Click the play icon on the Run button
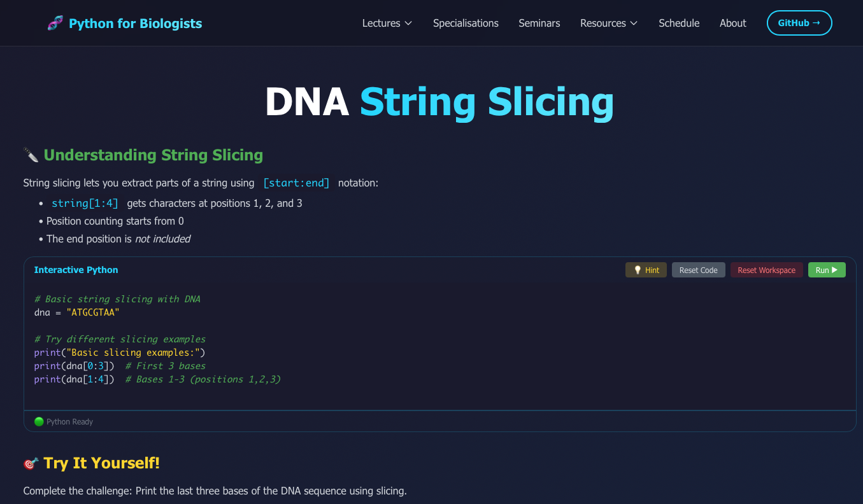863x504 pixels. (835, 269)
